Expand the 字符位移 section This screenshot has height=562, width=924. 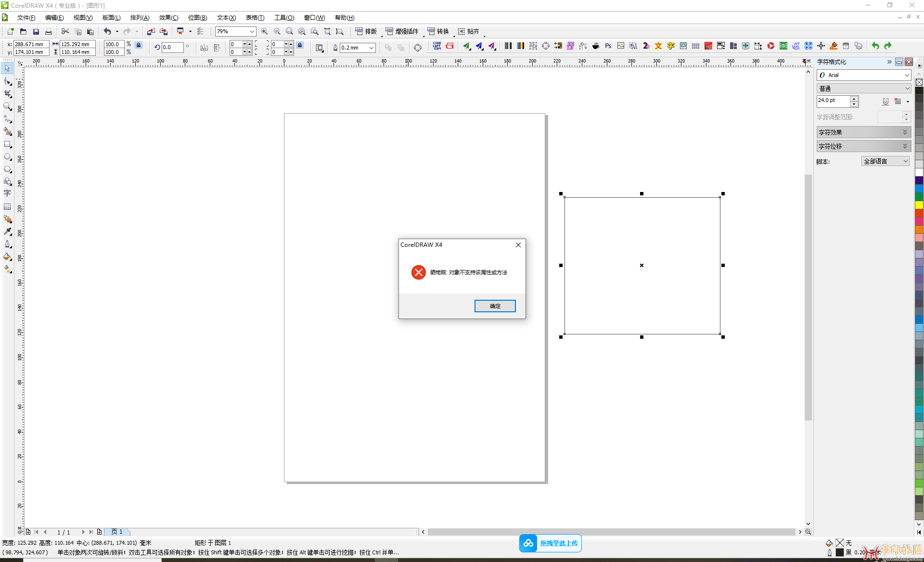pos(863,146)
